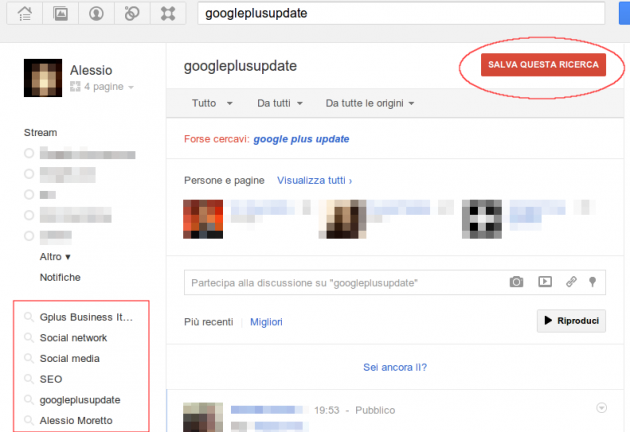Select the Più recenti tab
630x432 pixels.
(x=209, y=322)
